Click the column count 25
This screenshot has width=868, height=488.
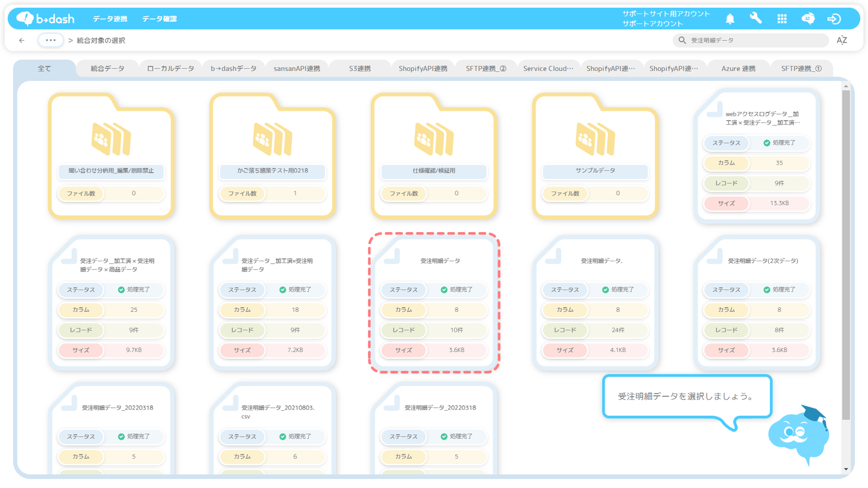tap(134, 310)
